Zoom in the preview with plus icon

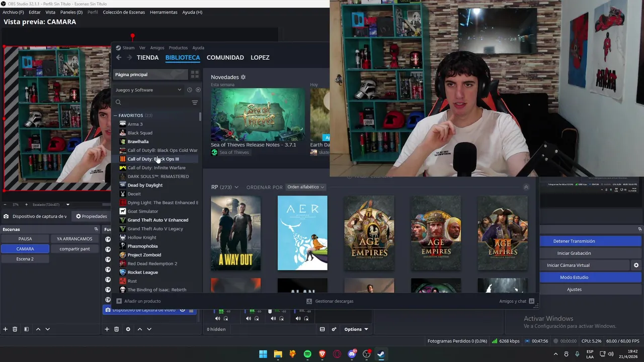[x=26, y=205]
